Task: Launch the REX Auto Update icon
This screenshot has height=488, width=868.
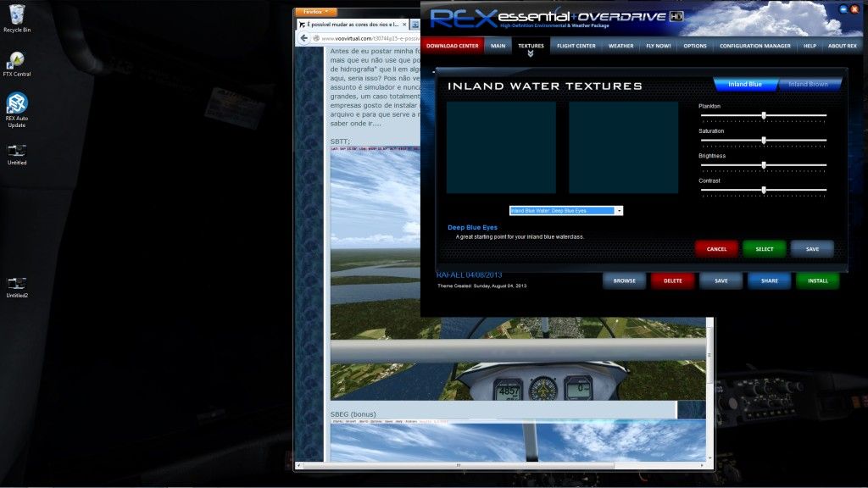Action: coord(17,109)
